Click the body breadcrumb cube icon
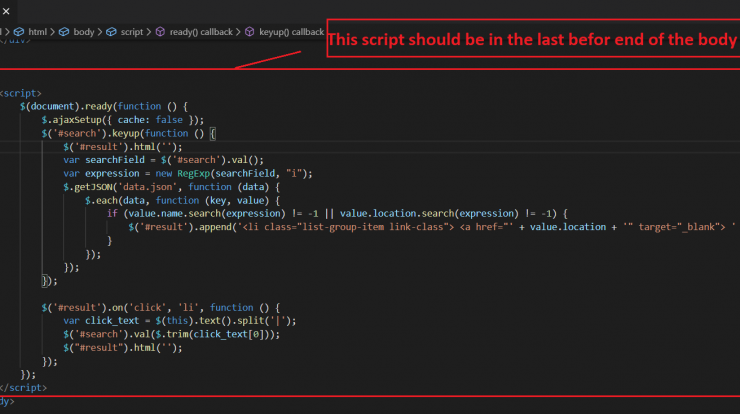 tap(64, 32)
